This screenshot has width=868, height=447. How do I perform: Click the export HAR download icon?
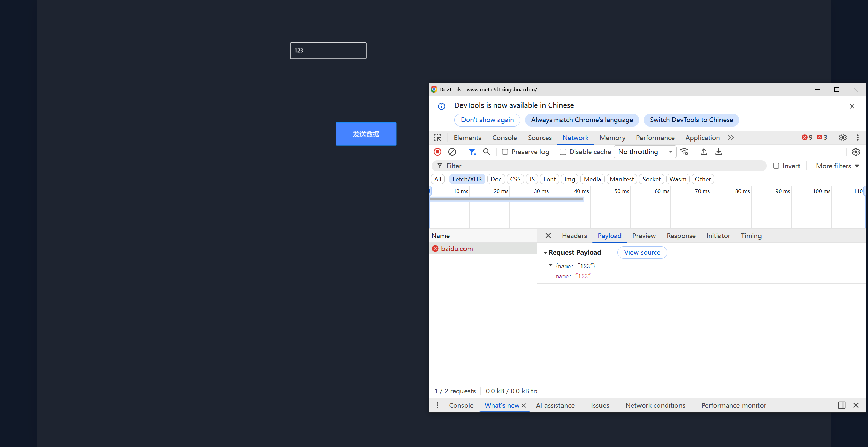pos(718,152)
